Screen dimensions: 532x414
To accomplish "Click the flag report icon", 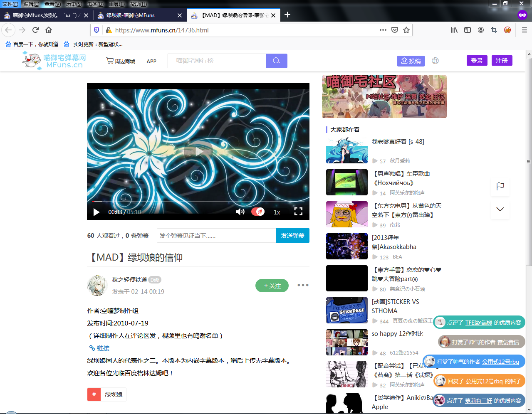I will [500, 187].
